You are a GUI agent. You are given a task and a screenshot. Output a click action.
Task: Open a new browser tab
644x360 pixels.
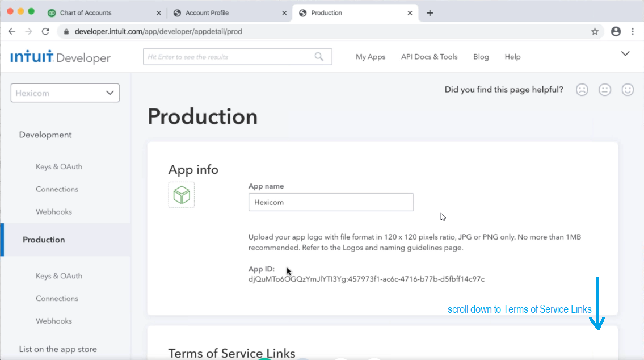coord(430,13)
